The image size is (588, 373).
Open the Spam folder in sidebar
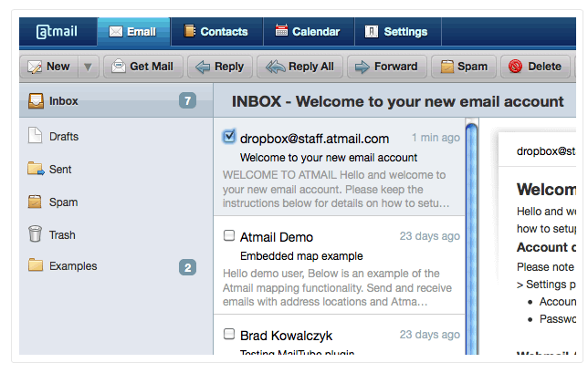pos(116,202)
